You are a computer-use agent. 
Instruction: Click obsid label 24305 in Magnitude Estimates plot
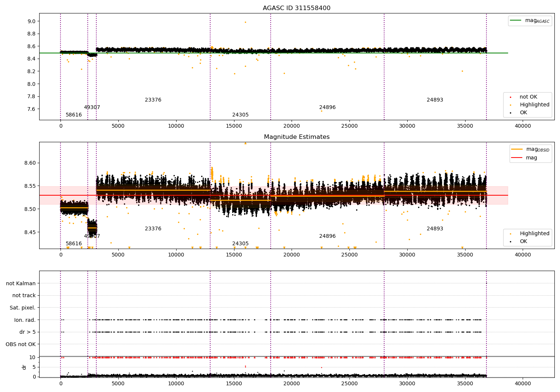(240, 243)
